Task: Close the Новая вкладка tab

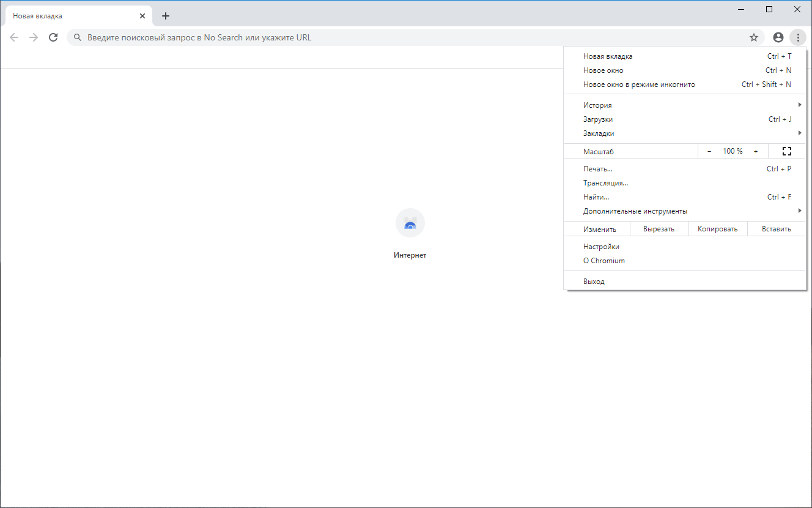Action: 142,16
